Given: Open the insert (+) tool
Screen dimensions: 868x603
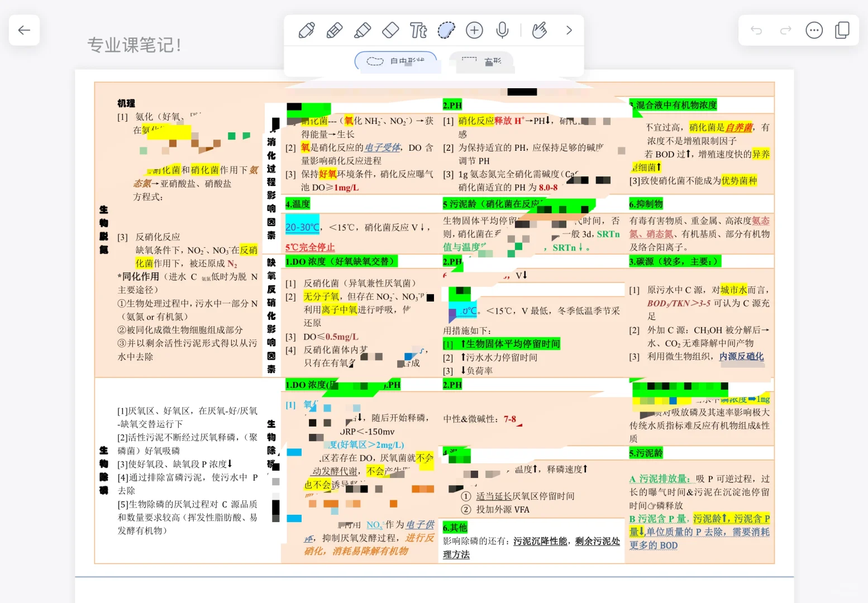Looking at the screenshot, I should pyautogui.click(x=474, y=30).
